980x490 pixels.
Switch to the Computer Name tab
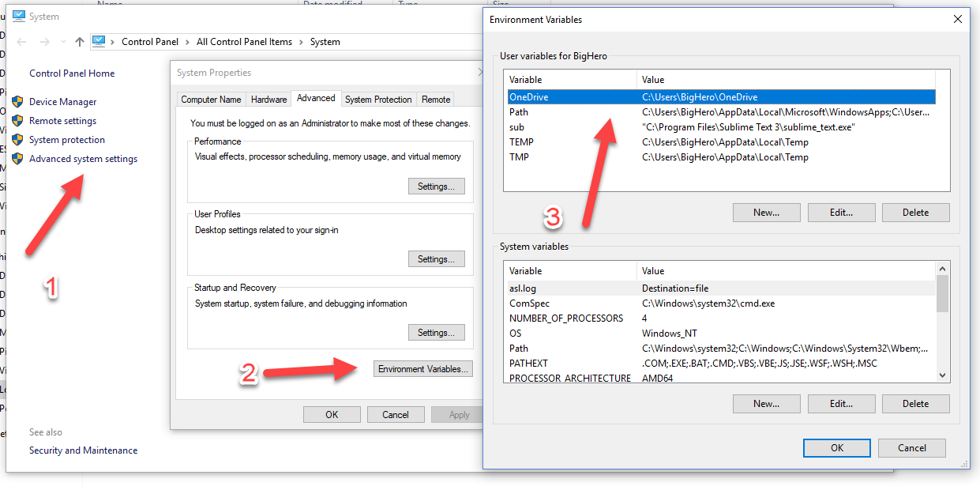211,99
